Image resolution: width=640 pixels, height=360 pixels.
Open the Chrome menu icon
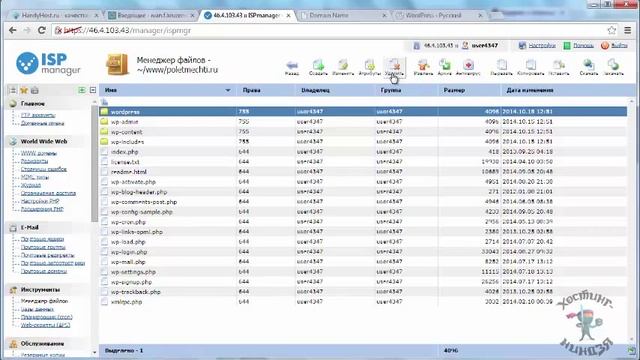[628, 30]
